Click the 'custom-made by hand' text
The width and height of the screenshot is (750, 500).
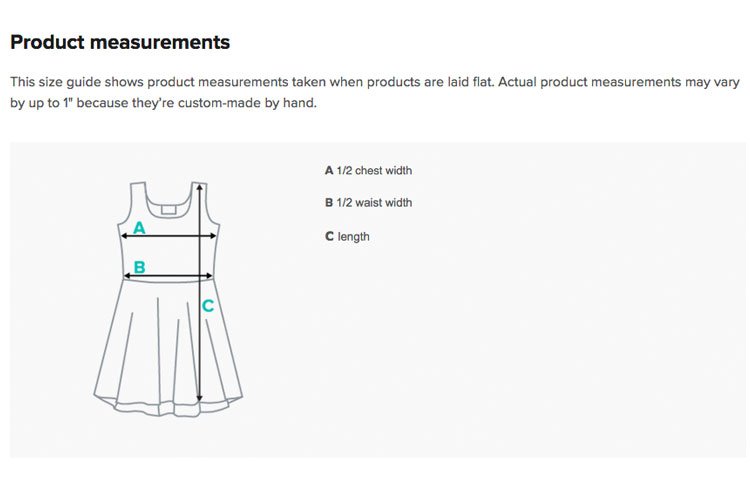(x=247, y=103)
